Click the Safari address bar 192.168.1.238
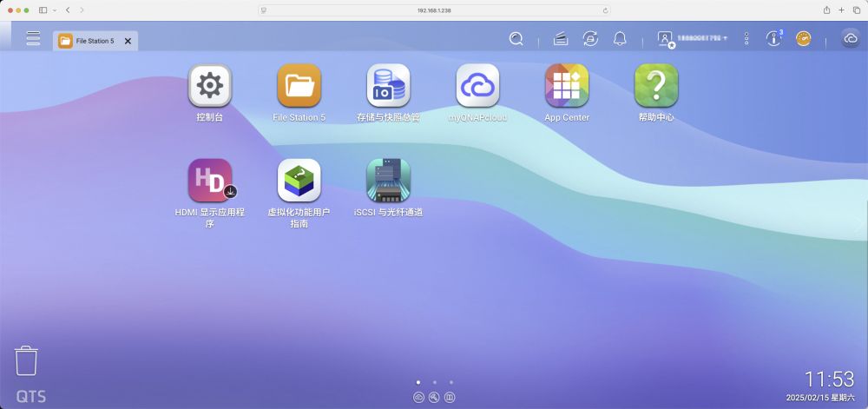The image size is (868, 409). click(434, 10)
